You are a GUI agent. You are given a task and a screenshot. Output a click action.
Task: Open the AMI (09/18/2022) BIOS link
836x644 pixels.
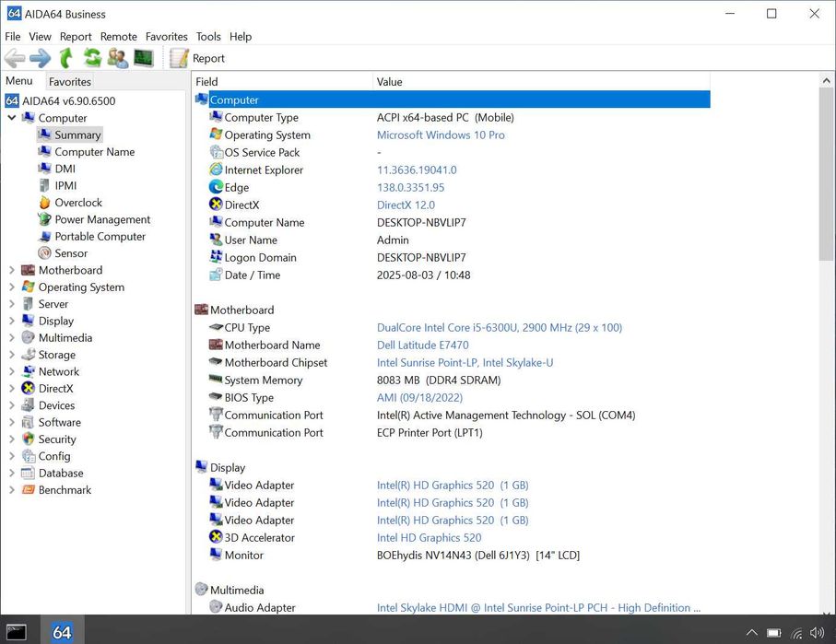pyautogui.click(x=419, y=398)
